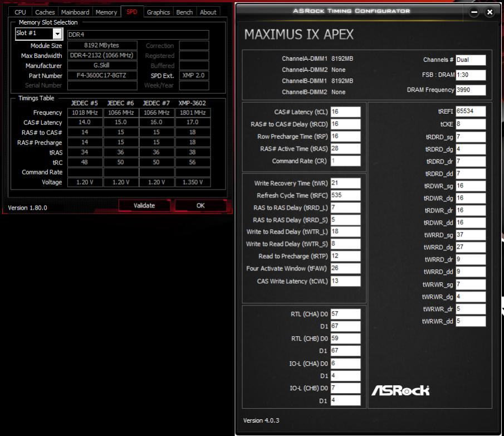This screenshot has height=436, width=504.
Task: Click the Four Activate Window (tFAW) field
Action: [345, 268]
